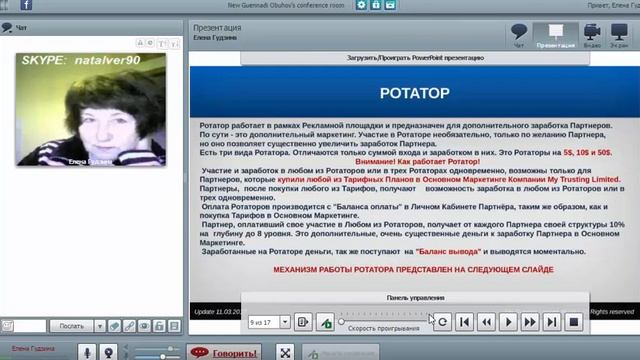Go to previous slide with rewind button

(x=487, y=322)
